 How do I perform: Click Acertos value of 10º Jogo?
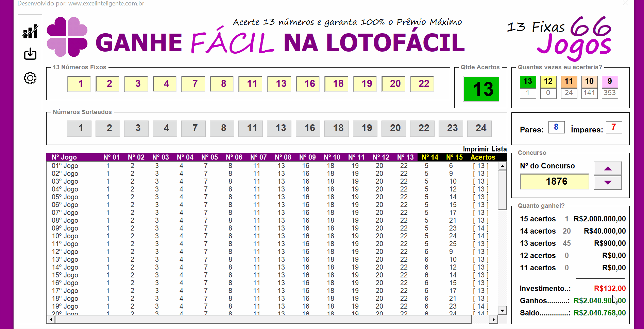481,236
